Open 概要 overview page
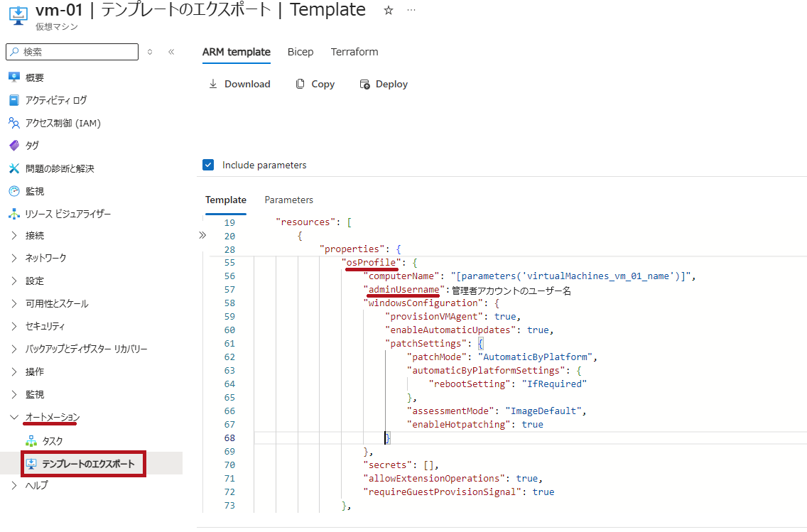Image resolution: width=807 pixels, height=532 pixels. pyautogui.click(x=35, y=77)
